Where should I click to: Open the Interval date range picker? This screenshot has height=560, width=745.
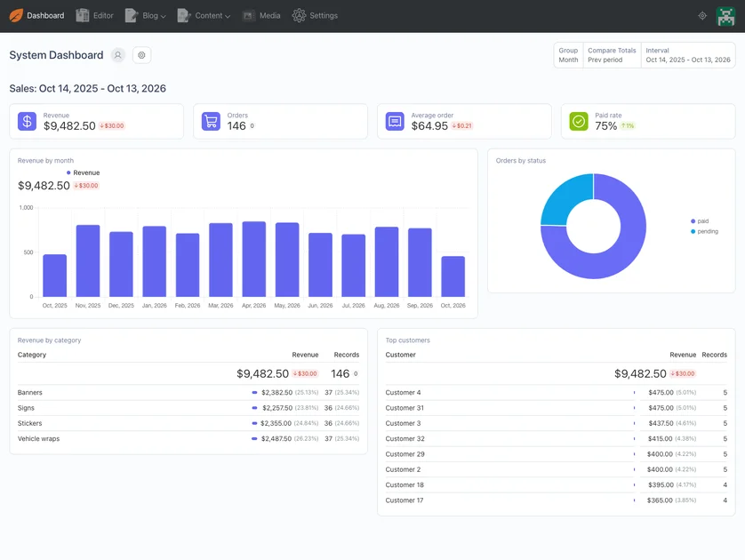[687, 55]
